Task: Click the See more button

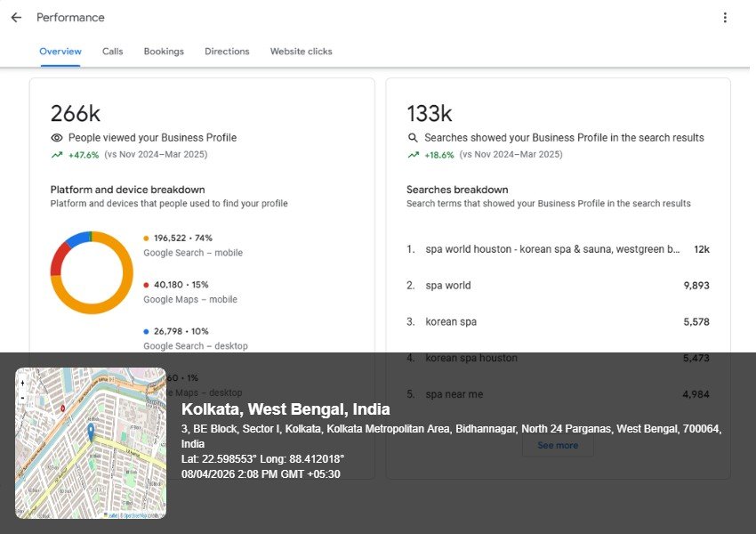Action: click(558, 445)
